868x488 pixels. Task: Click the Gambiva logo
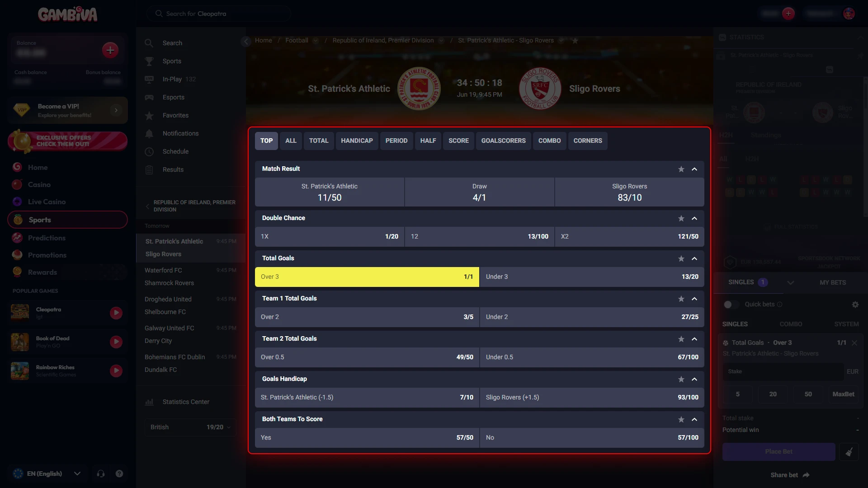pyautogui.click(x=68, y=14)
